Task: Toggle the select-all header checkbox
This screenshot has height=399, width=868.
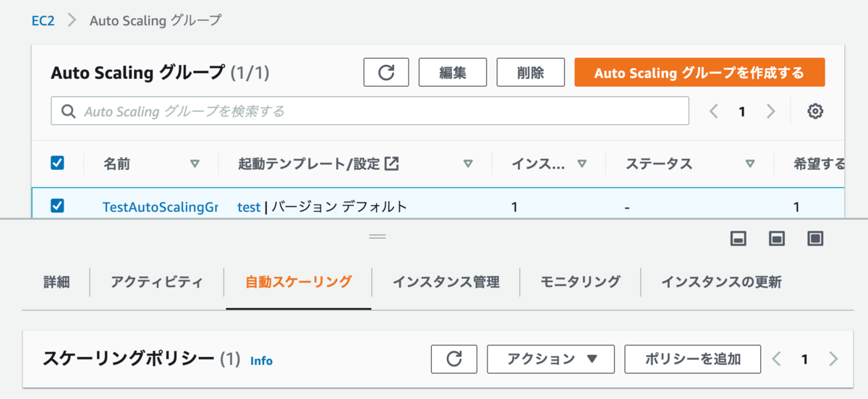Action: pyautogui.click(x=57, y=163)
